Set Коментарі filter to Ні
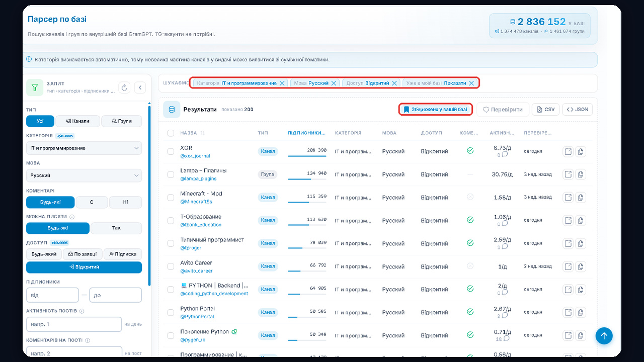Screen dimensions: 644x362 click(125, 202)
